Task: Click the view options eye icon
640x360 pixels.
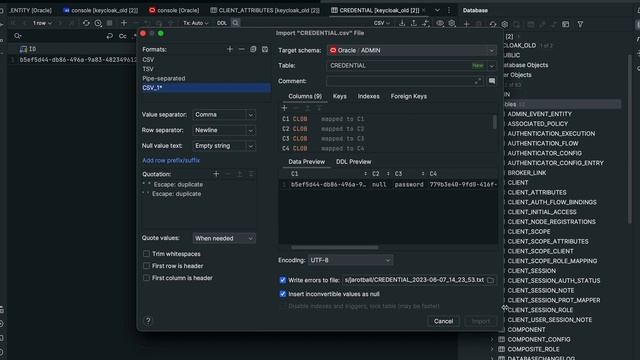Action: point(440,23)
